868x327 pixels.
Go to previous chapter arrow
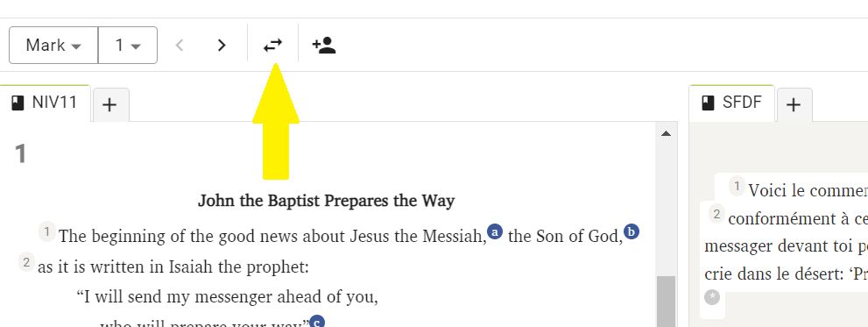[180, 45]
